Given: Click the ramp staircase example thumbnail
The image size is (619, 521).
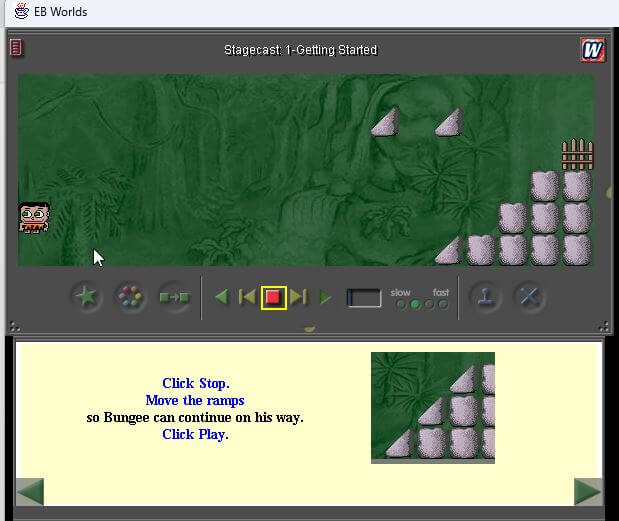Looking at the screenshot, I should tap(433, 408).
